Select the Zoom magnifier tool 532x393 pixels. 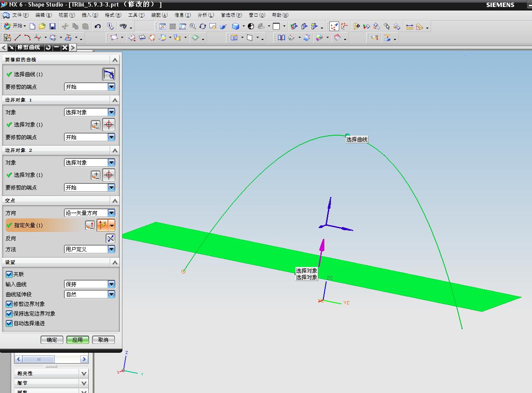point(193,26)
